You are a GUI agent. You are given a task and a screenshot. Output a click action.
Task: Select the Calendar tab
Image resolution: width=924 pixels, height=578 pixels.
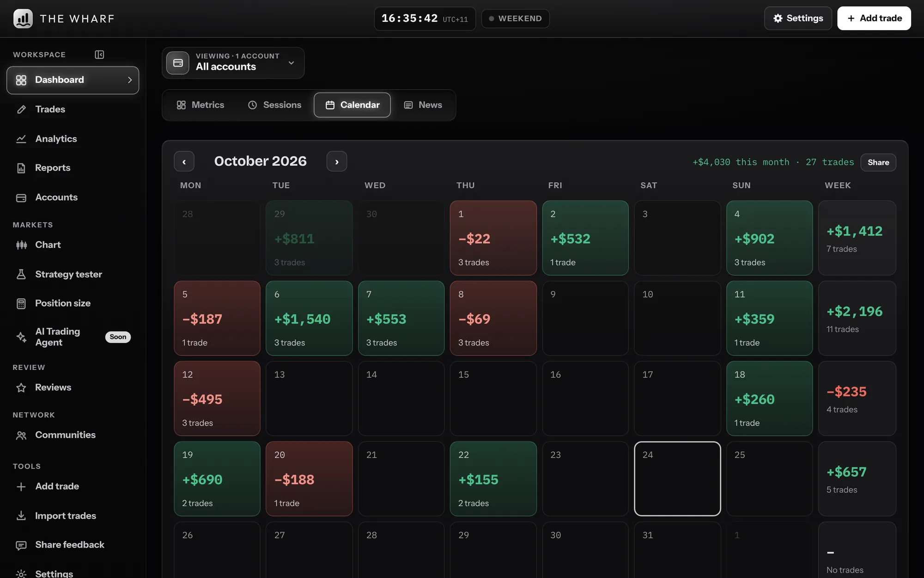point(352,105)
